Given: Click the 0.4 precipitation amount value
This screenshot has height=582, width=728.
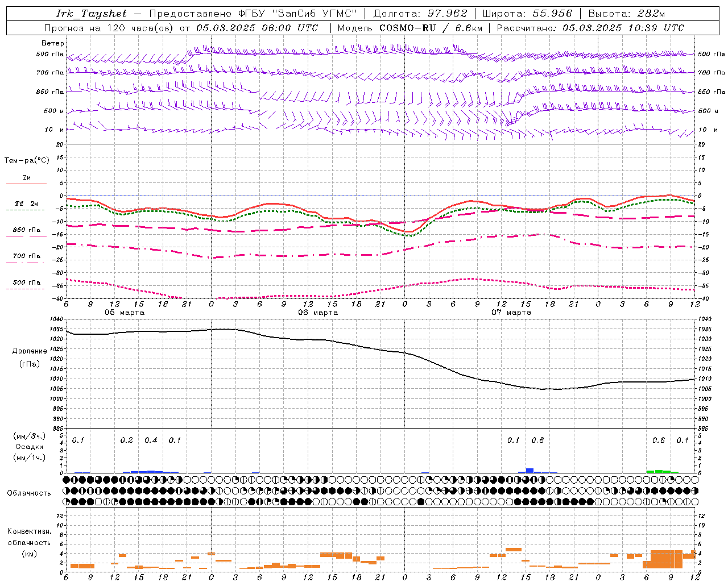Looking at the screenshot, I should (151, 440).
